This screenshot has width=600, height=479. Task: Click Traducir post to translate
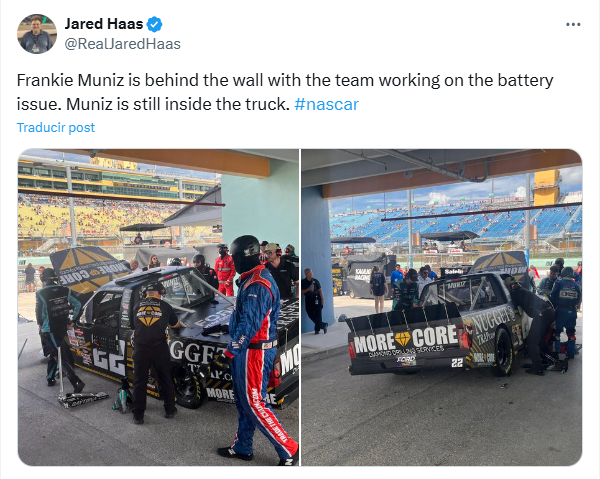tap(56, 127)
